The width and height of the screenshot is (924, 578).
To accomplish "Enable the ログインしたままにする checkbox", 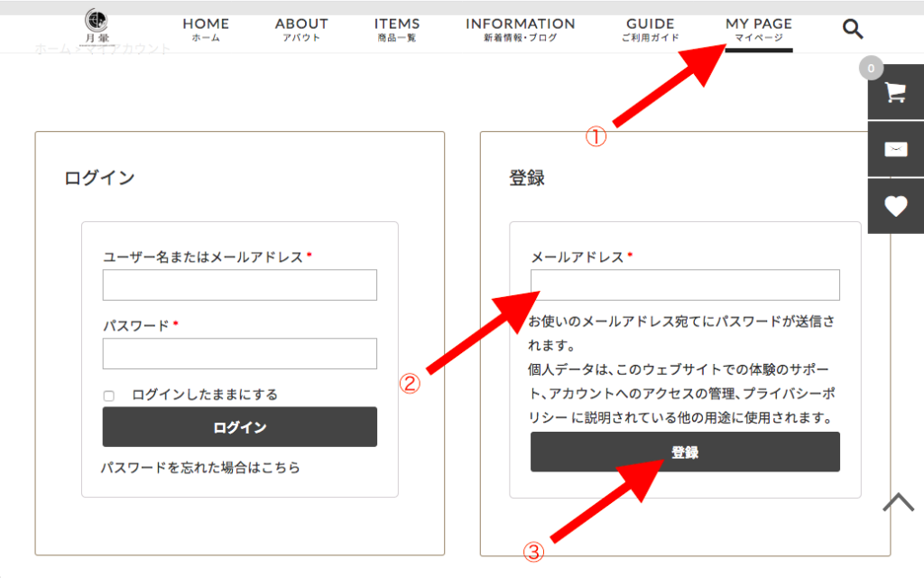I will 109,396.
